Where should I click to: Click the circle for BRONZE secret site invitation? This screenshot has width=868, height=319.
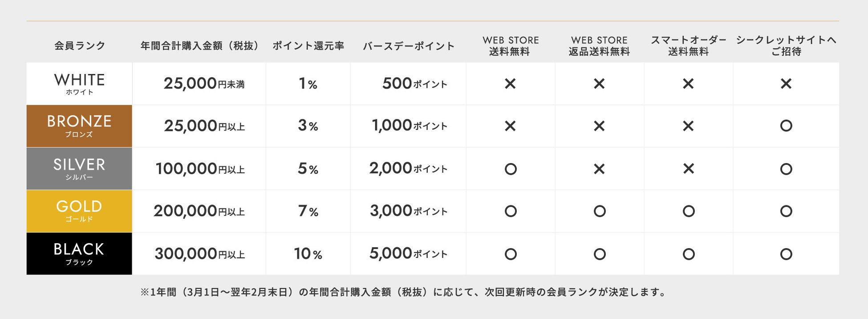point(786,126)
